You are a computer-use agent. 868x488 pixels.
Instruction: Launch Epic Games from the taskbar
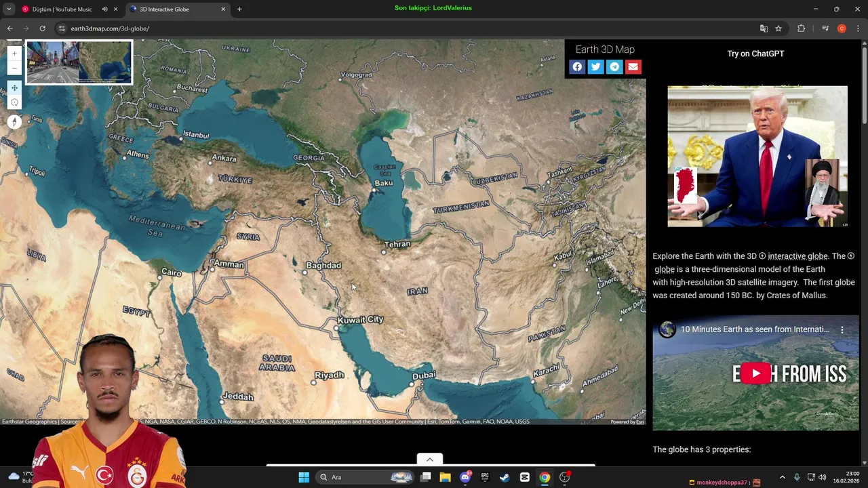(485, 477)
